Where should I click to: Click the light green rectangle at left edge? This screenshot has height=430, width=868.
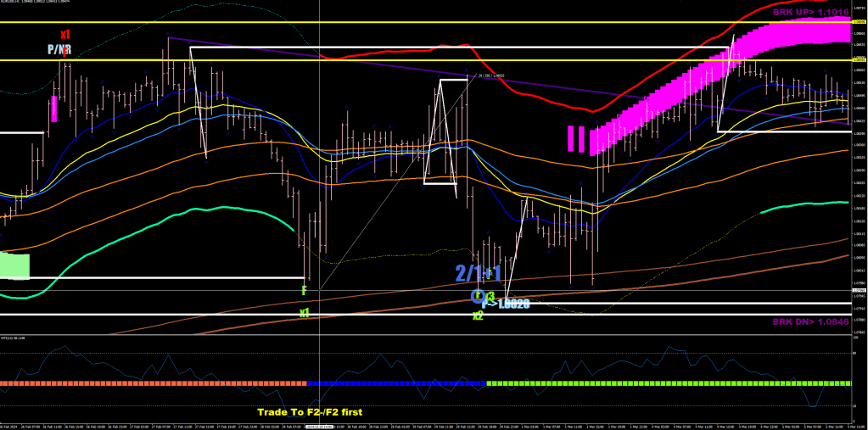click(15, 265)
